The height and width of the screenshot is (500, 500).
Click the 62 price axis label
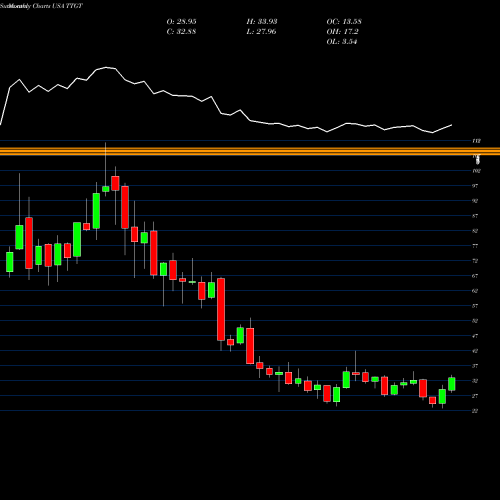(x=475, y=291)
